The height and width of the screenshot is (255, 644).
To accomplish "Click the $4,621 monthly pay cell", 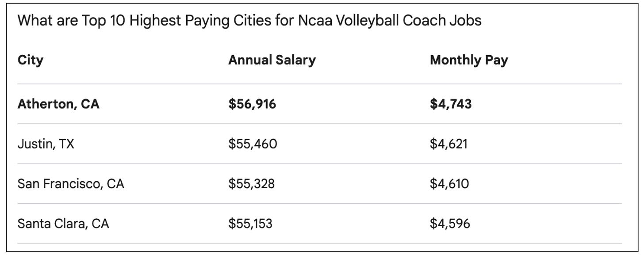I will click(448, 144).
